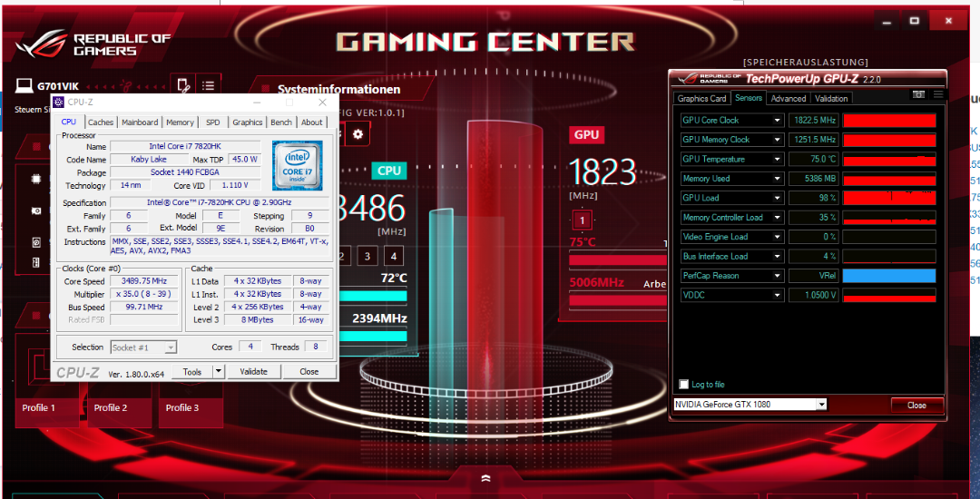Open the GPU Core Clock sensor dropdown

coord(778,121)
